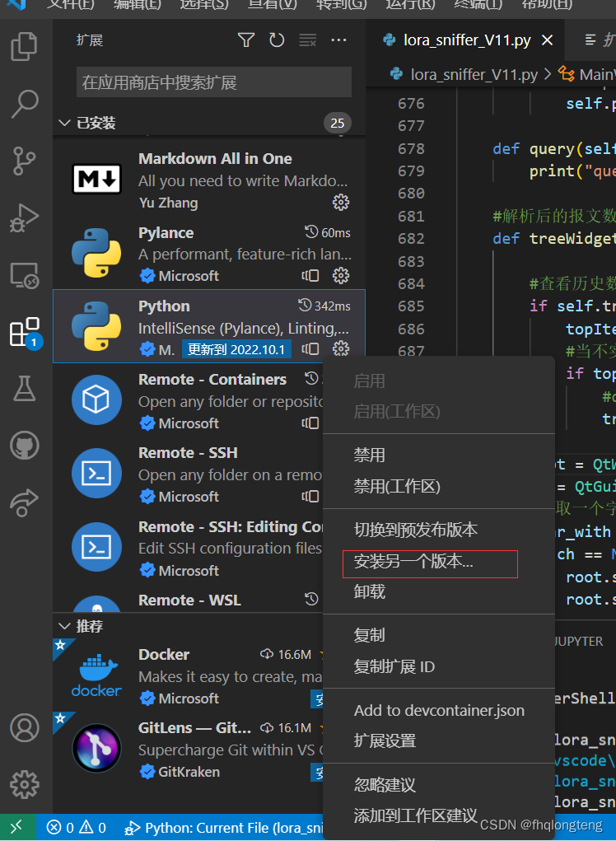Viewport: 616px width, 841px height.
Task: Clear extensions search results icon
Action: pos(308,40)
